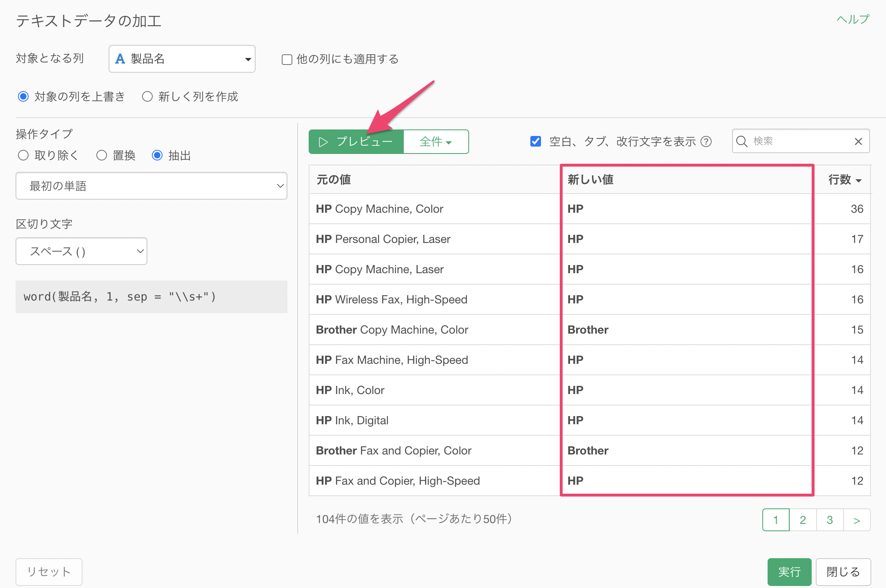Open the 最初の単語 extraction dropdown
The width and height of the screenshot is (886, 588).
[151, 186]
